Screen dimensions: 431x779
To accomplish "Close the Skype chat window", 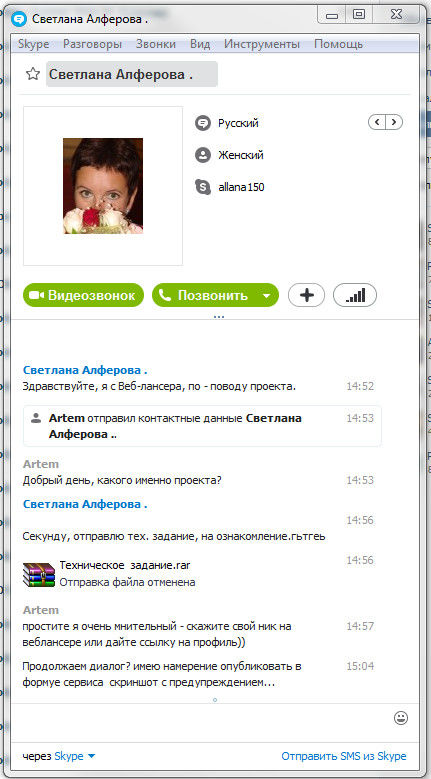I will coord(397,15).
